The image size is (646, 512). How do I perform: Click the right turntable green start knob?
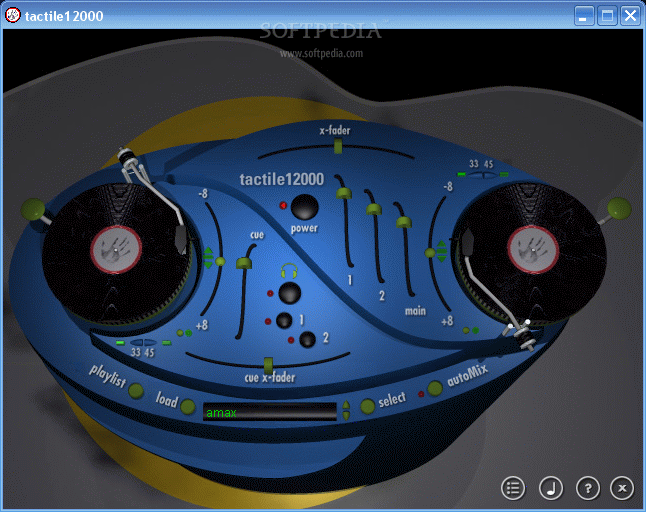tap(619, 208)
